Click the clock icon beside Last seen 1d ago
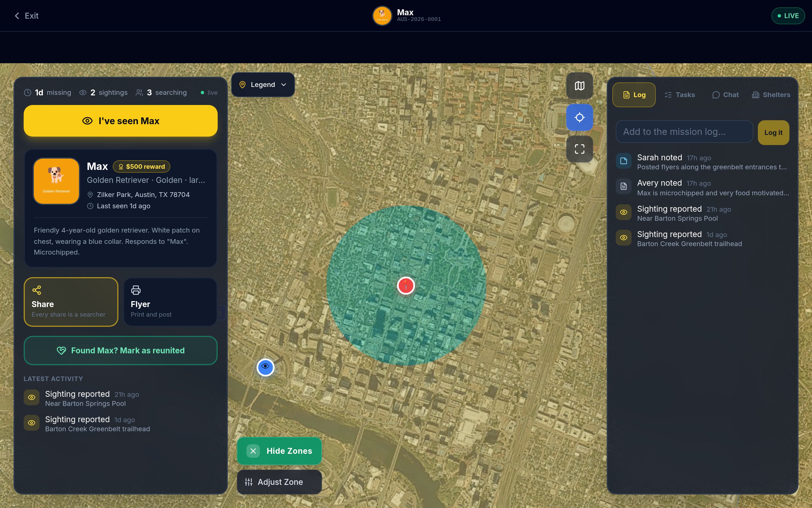Image resolution: width=812 pixels, height=508 pixels. (90, 206)
